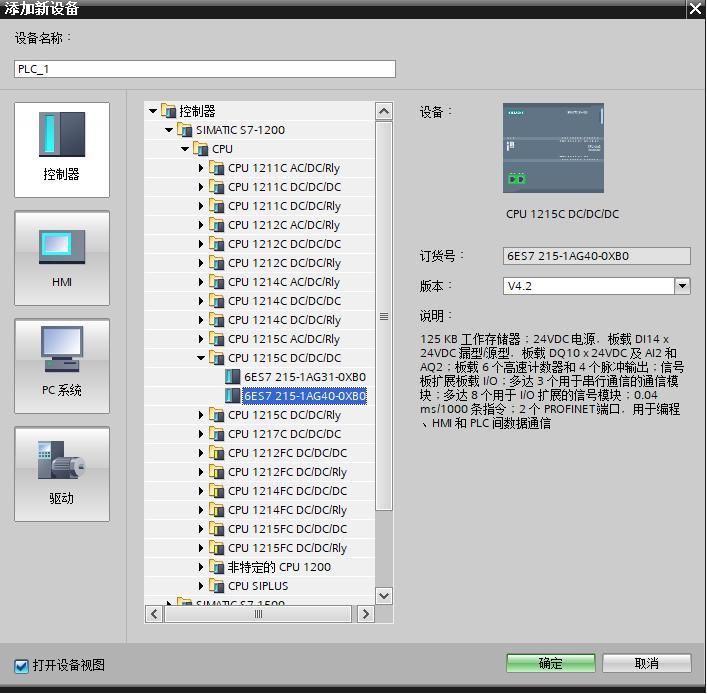Select the PC 系统 category button
Screen dimensions: 707x694
click(62, 366)
